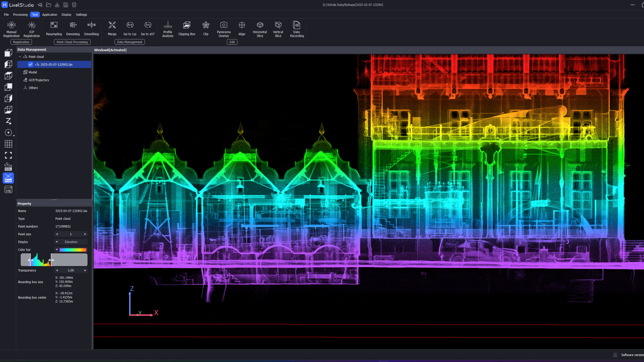The image size is (644, 362).
Task: Toggle Xray mode off in the sidebar
Action: coord(8,178)
